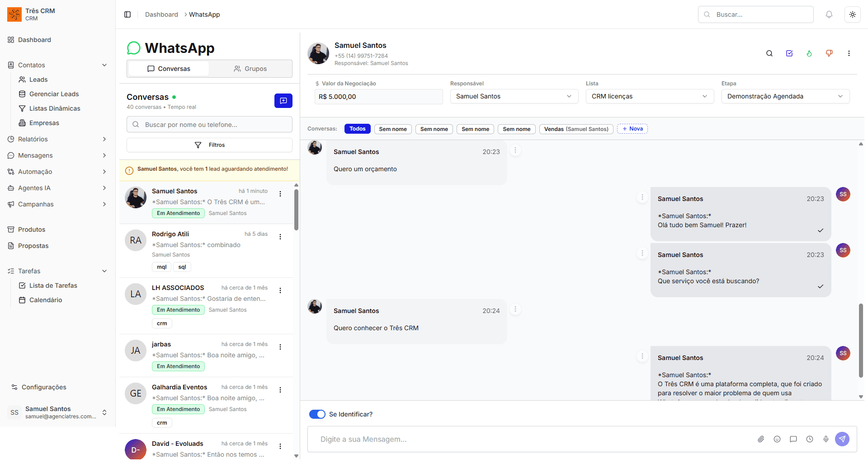
Task: Send the message using the paper plane icon
Action: pyautogui.click(x=842, y=439)
